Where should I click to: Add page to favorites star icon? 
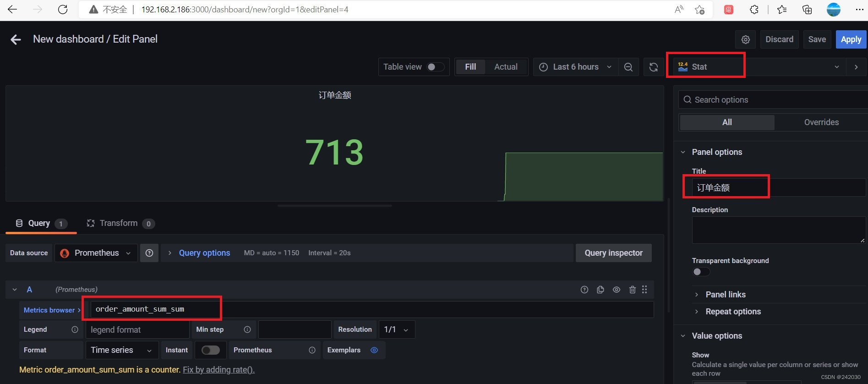699,10
